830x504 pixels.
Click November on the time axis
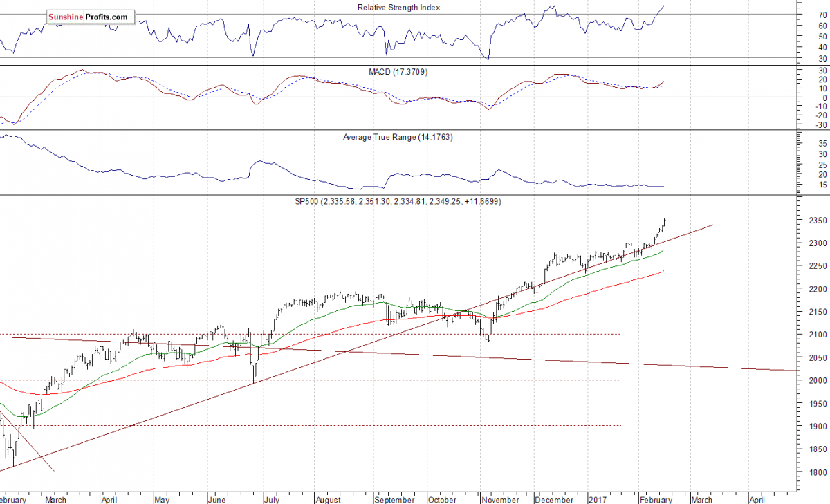[x=499, y=499]
